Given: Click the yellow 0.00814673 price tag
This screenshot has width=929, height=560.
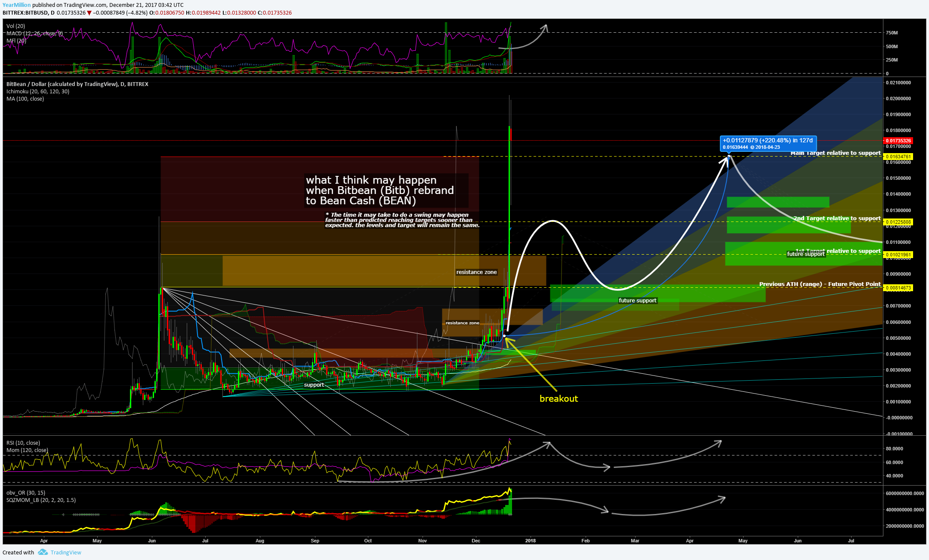Looking at the screenshot, I should pos(898,288).
